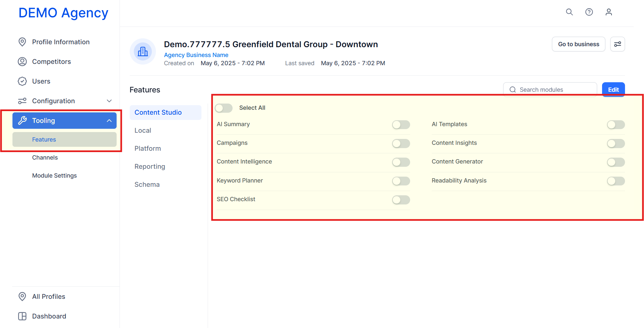Image resolution: width=644 pixels, height=328 pixels.
Task: Turn on Readability Analysis toggle
Action: coord(616,181)
